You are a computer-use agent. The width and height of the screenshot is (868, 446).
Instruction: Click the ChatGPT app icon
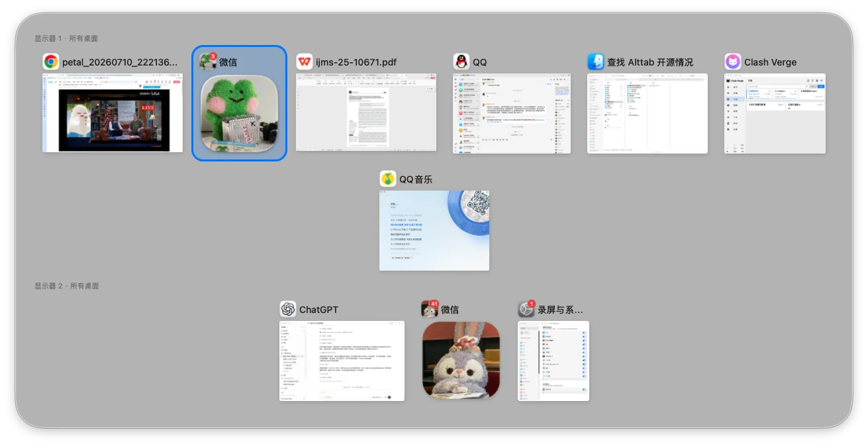click(x=288, y=310)
